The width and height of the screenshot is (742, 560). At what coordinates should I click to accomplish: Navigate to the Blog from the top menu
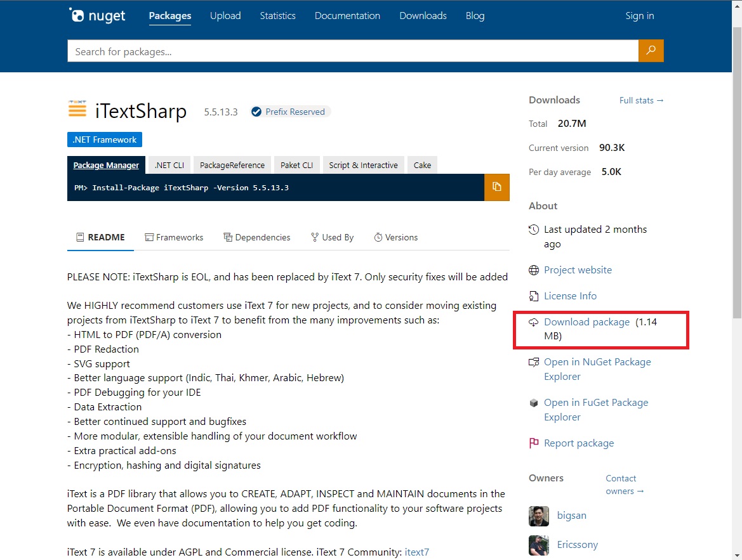tap(475, 15)
